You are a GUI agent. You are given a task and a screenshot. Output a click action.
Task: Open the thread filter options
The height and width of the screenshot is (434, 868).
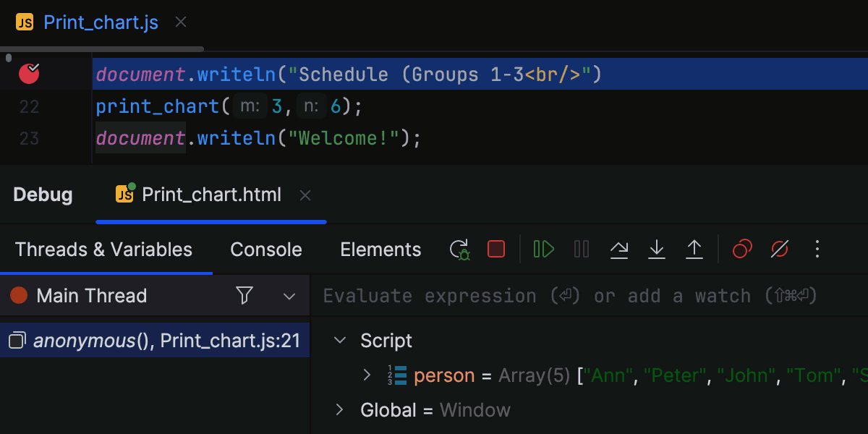244,296
